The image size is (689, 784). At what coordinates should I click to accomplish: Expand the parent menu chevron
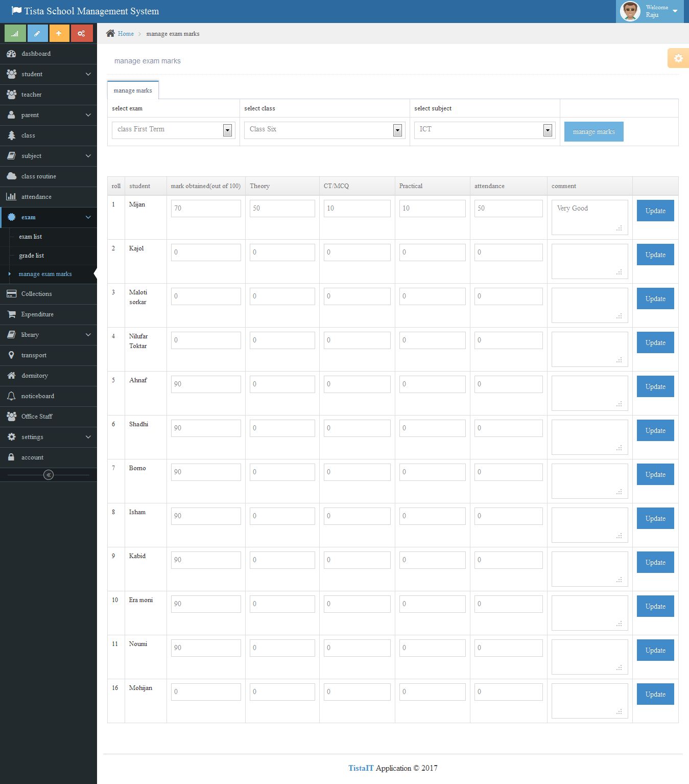(88, 115)
